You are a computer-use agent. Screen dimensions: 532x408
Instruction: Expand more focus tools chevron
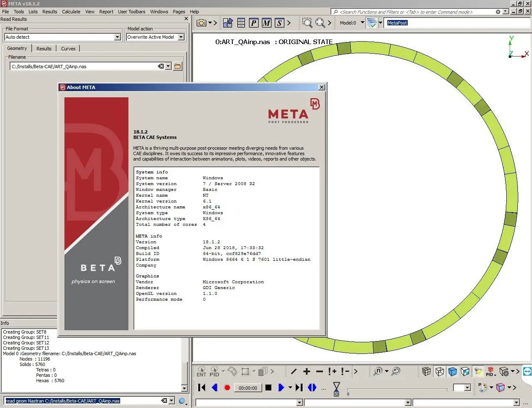coord(356,371)
